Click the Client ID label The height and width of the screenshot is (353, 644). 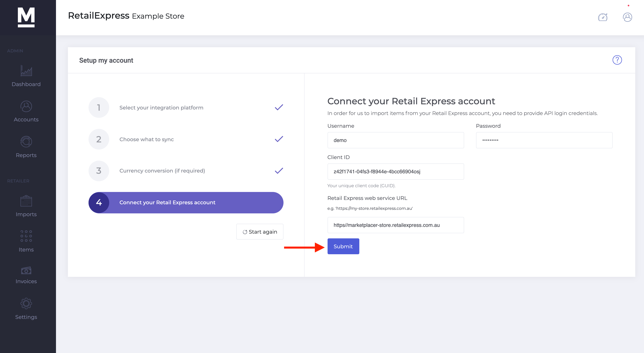pyautogui.click(x=338, y=157)
